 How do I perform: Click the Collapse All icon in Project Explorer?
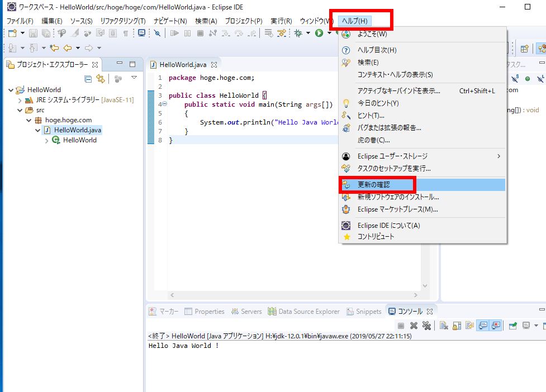(88, 79)
